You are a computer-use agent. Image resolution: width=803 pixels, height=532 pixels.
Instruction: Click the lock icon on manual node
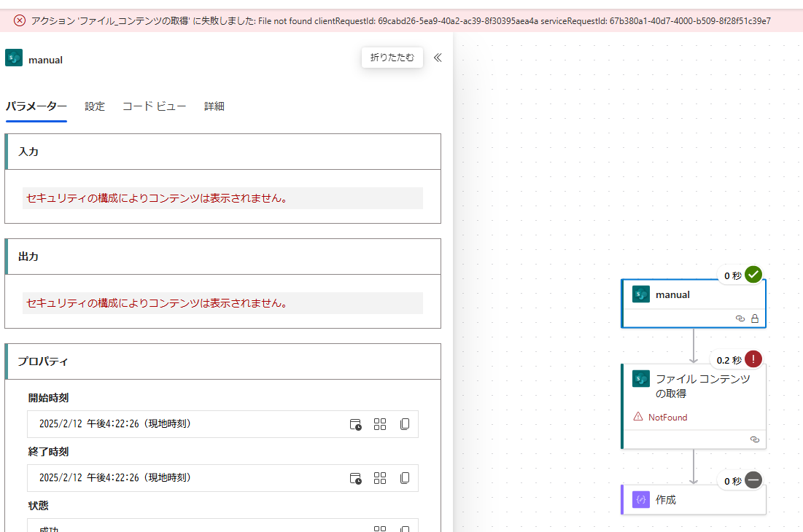755,318
